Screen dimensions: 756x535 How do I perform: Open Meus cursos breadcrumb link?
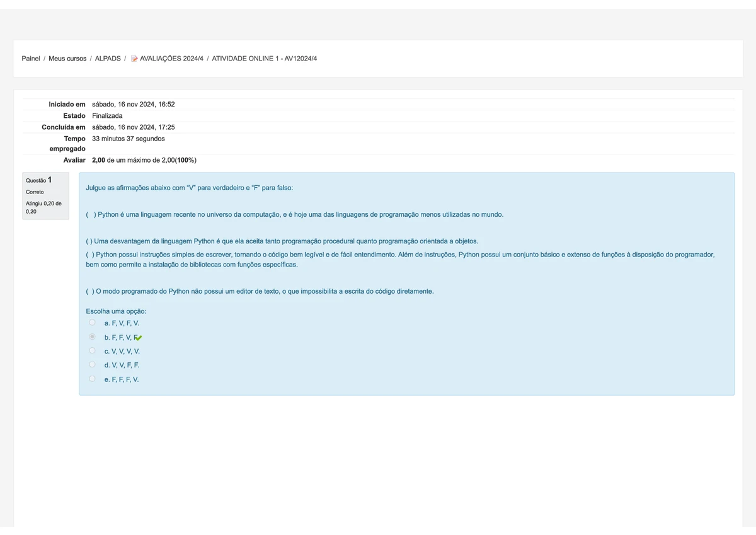[x=67, y=59]
